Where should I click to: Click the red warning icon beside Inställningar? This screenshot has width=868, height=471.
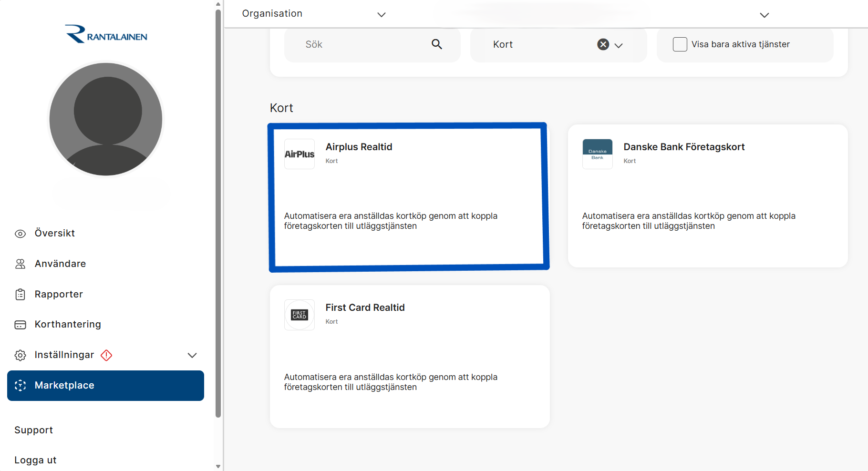(106, 355)
